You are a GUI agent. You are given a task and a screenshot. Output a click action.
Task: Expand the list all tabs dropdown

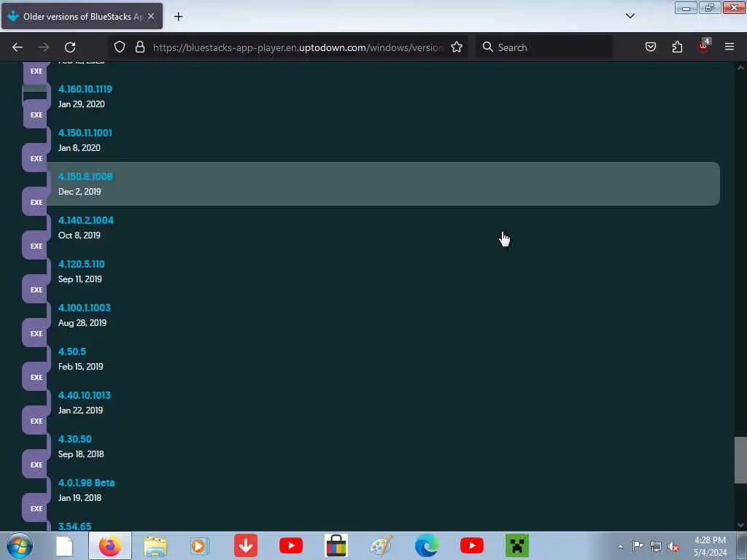pyautogui.click(x=630, y=16)
